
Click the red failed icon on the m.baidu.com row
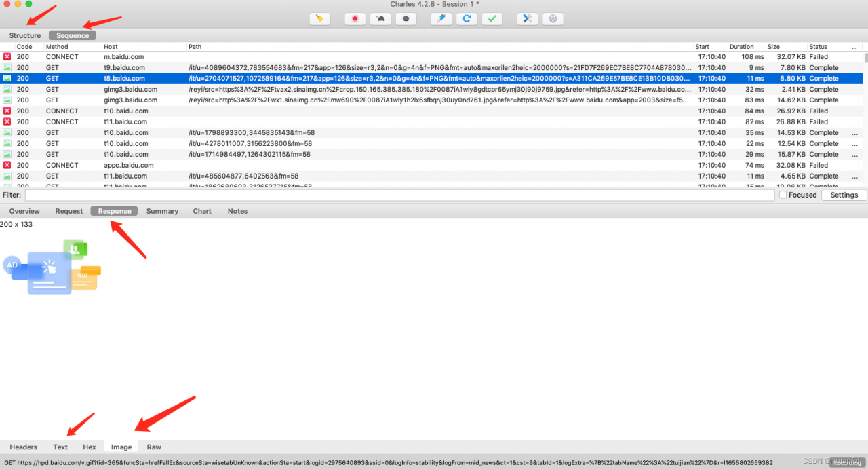coord(7,57)
